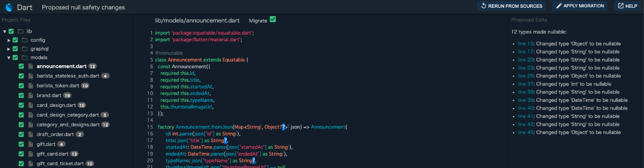Click file icon beside barista_token.dart
Viewport: 644px width, 168px height.
click(x=31, y=86)
